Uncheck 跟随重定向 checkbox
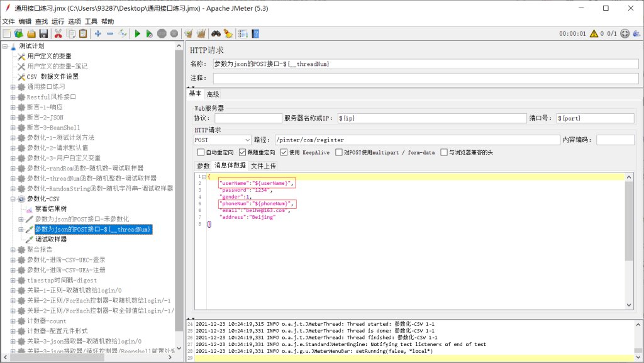The height and width of the screenshot is (363, 644). point(242,152)
